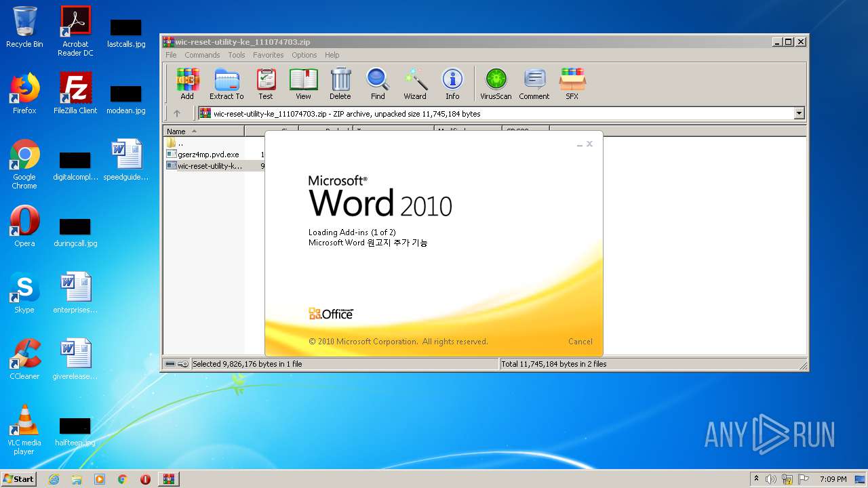Select the enterprises Word document icon

pos(75,293)
